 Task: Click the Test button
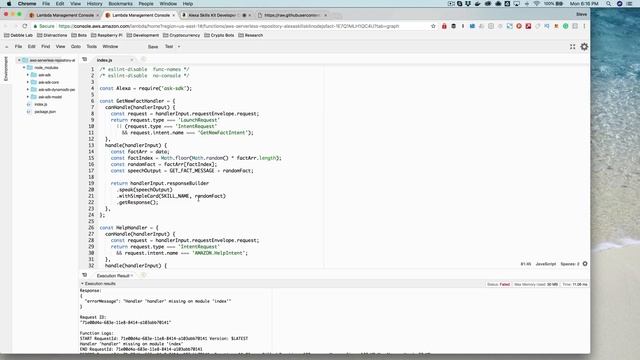pos(169,47)
